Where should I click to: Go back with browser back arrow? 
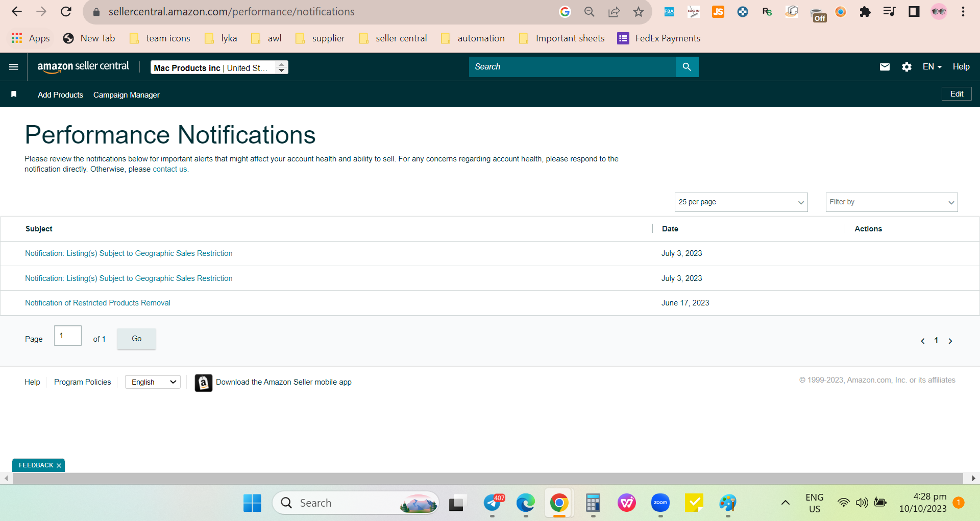[x=17, y=12]
